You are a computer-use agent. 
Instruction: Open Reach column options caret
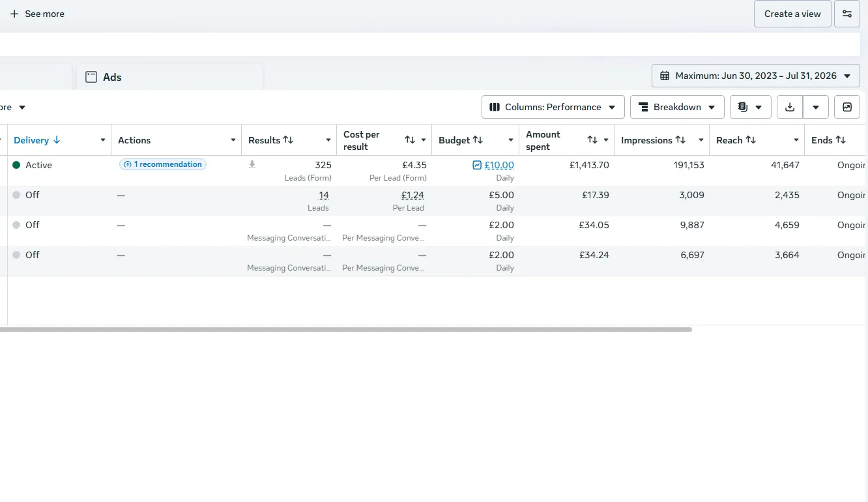(796, 140)
